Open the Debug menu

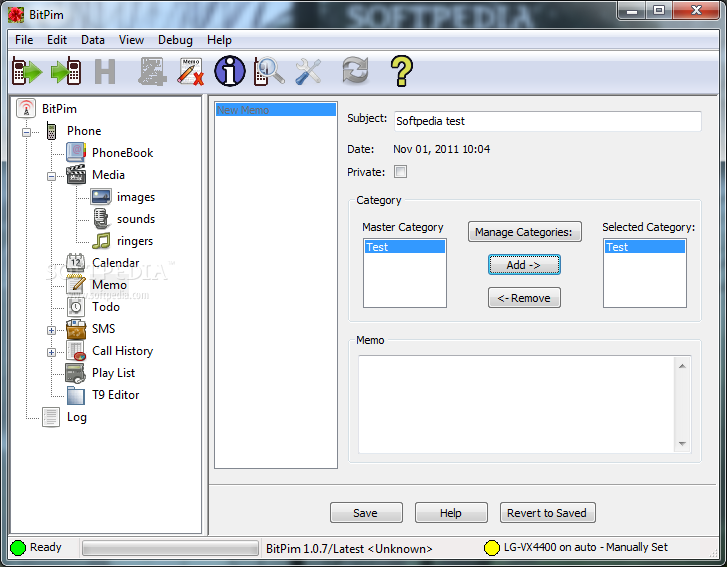pyautogui.click(x=175, y=40)
